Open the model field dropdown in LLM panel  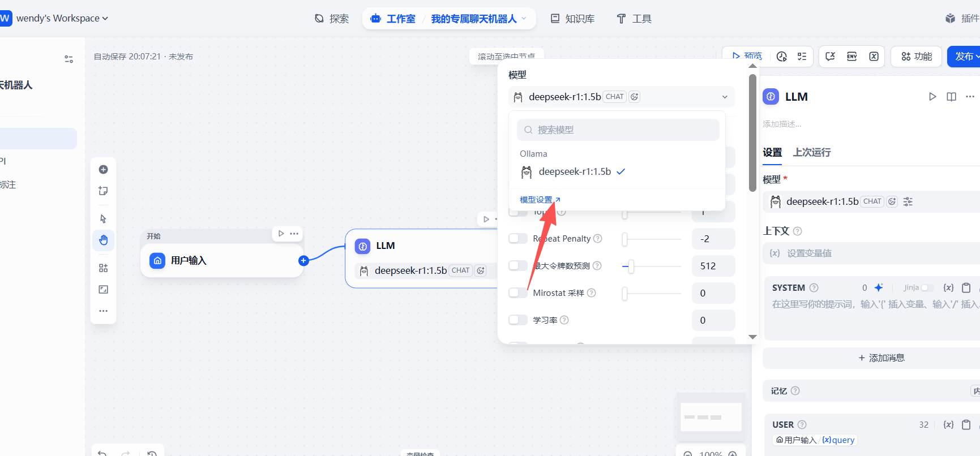tap(872, 202)
